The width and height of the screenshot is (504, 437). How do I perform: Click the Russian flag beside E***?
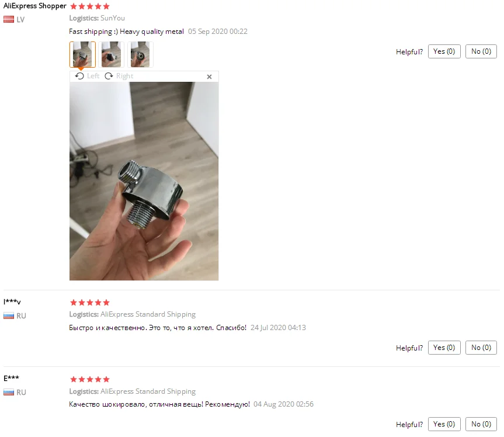point(9,392)
